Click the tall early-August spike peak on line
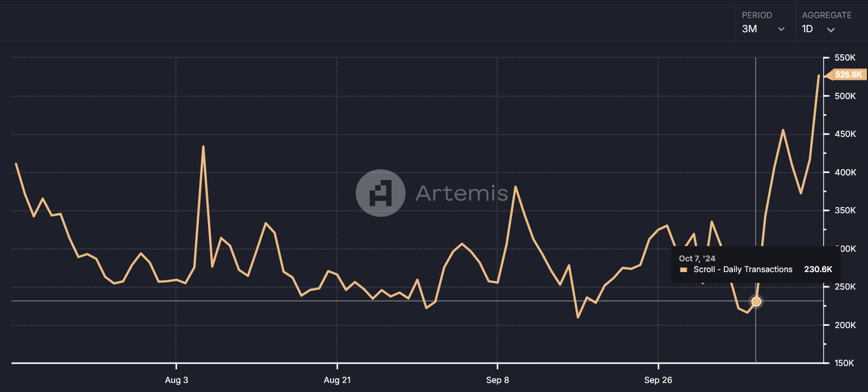 pos(203,147)
